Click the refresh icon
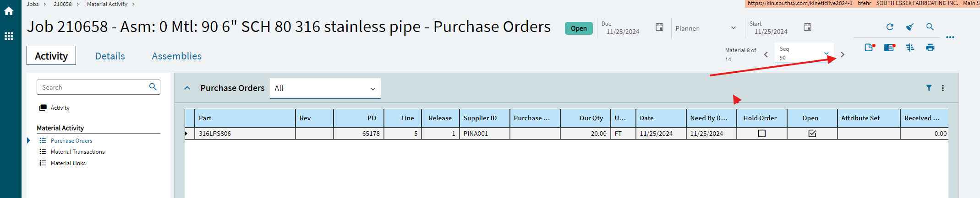980x198 pixels. click(x=890, y=27)
